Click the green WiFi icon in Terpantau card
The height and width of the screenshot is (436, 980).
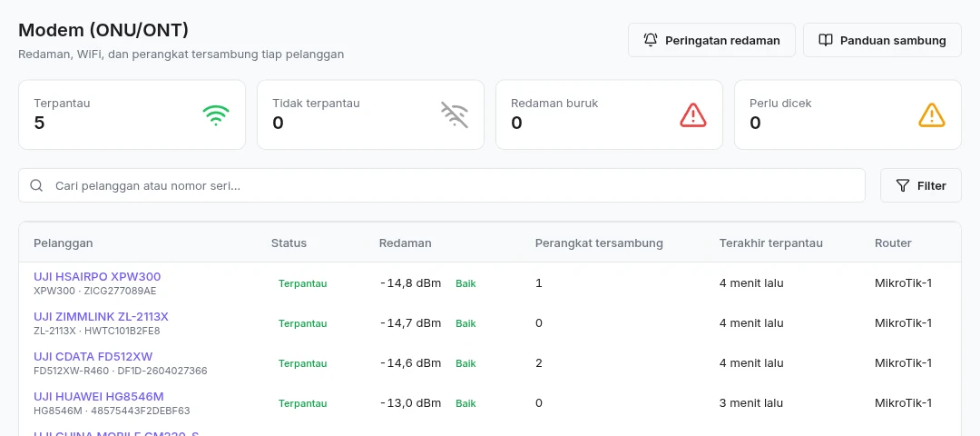point(216,115)
